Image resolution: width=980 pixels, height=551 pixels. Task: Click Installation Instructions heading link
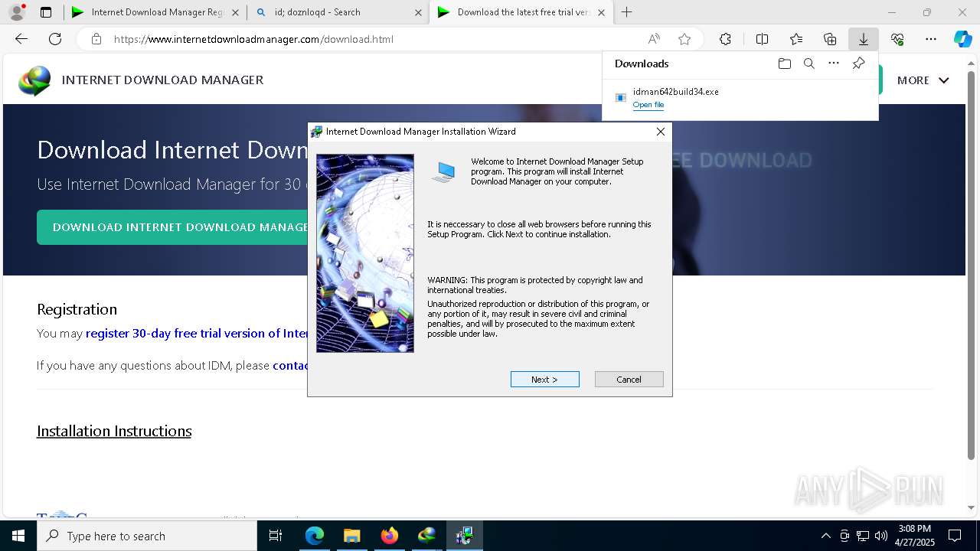coord(114,431)
